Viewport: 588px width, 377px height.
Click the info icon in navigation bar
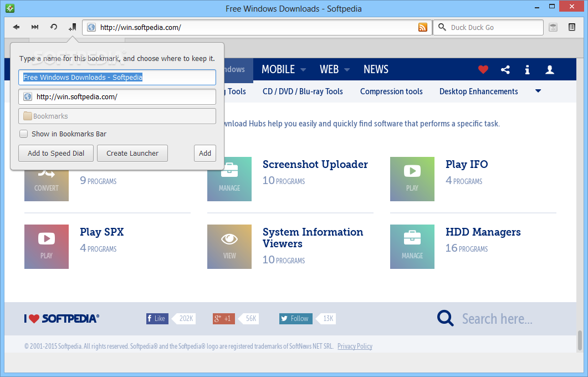[x=527, y=69]
